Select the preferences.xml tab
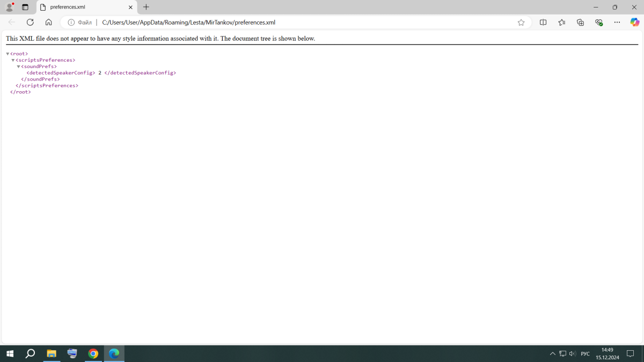 80,8
